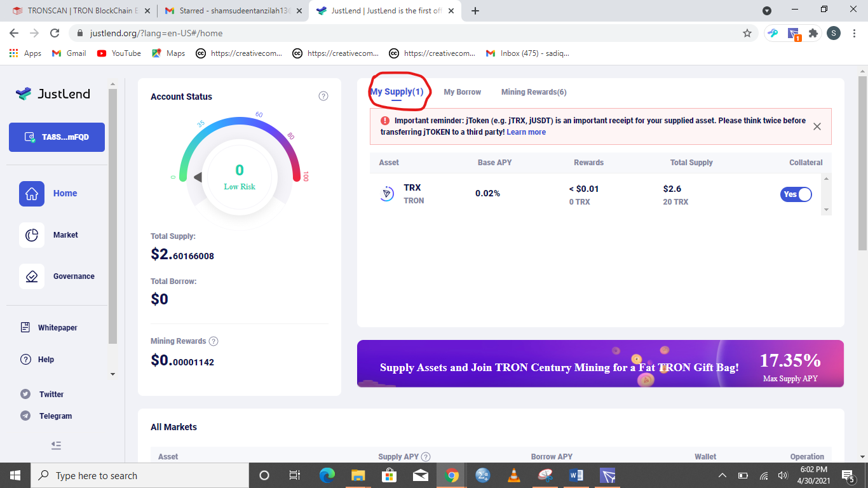868x488 pixels.
Task: Switch to the My Borrow tab
Action: pyautogui.click(x=462, y=92)
